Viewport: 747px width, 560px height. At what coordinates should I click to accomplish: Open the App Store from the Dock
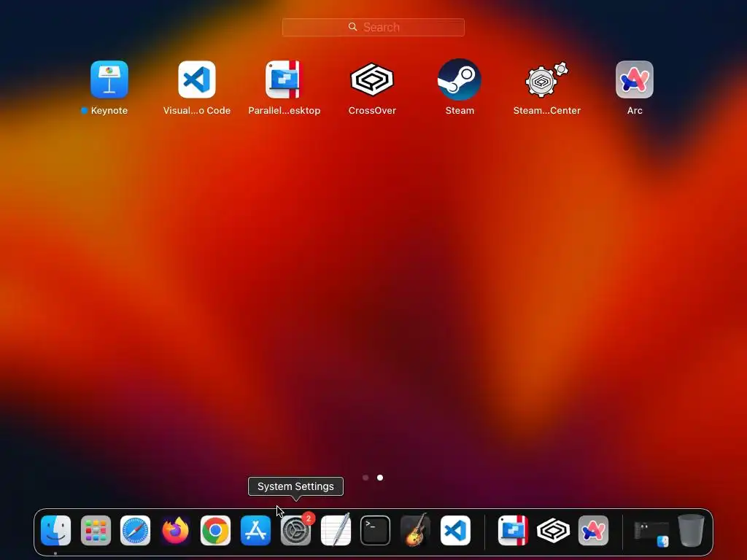click(x=255, y=531)
